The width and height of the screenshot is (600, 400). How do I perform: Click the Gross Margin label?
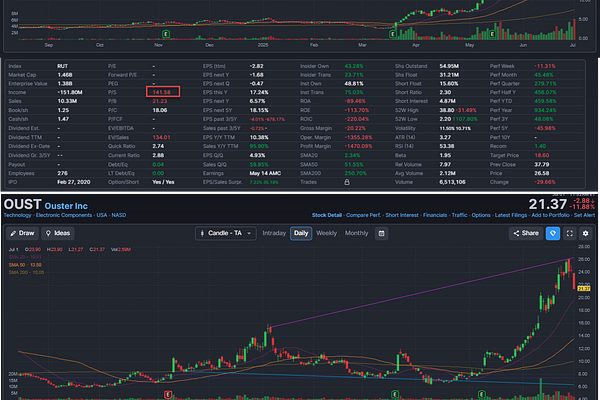[x=316, y=128]
